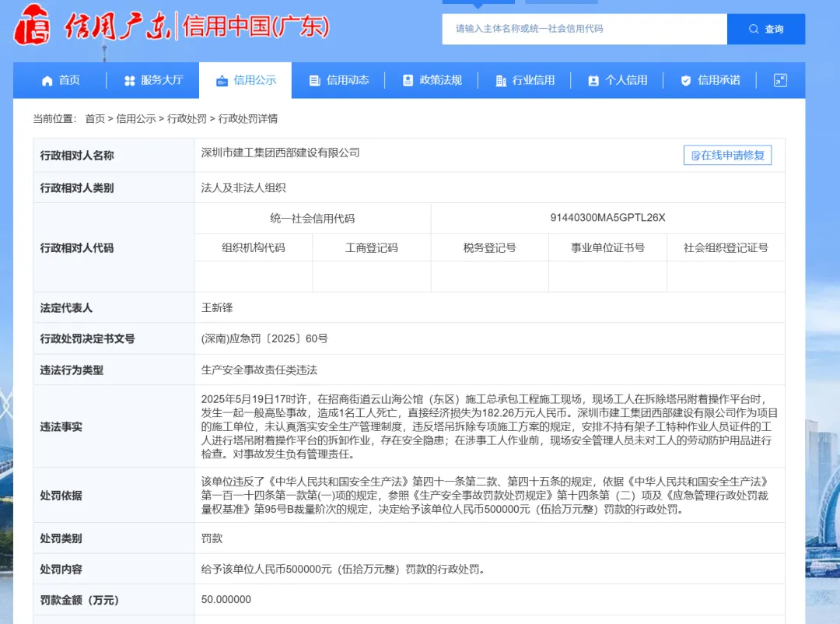The height and width of the screenshot is (624, 840).
Task: Click the four-dots icon beside 服务大厅
Action: pos(130,80)
